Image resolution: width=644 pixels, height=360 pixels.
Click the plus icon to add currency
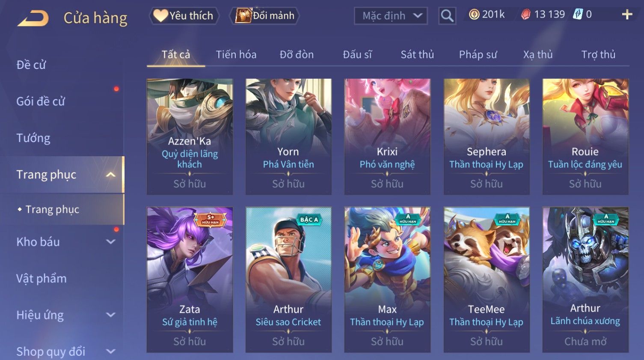(627, 15)
